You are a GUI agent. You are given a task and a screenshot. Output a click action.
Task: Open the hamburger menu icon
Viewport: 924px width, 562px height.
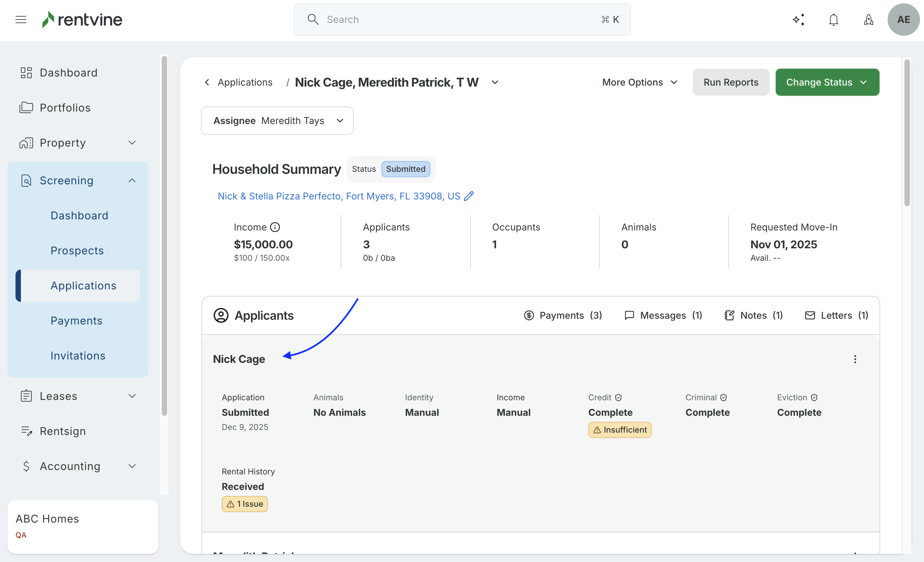pyautogui.click(x=21, y=20)
